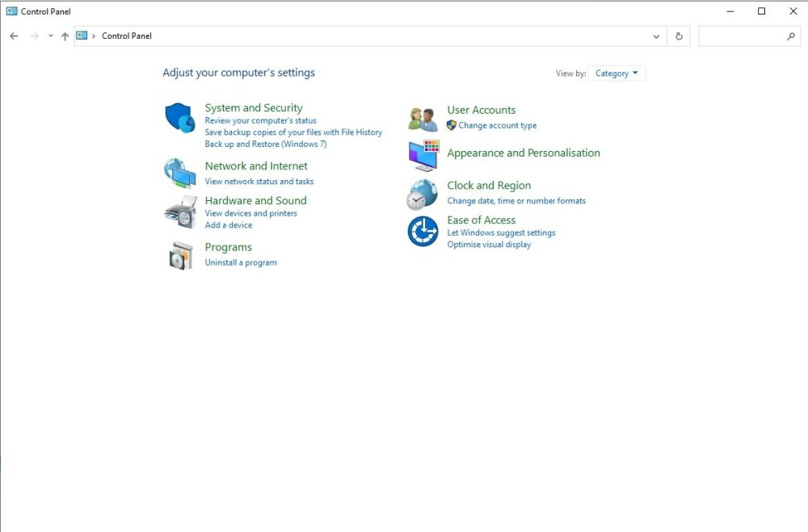Viewport: 808px width, 532px height.
Task: Click Review your computer's status
Action: [261, 120]
